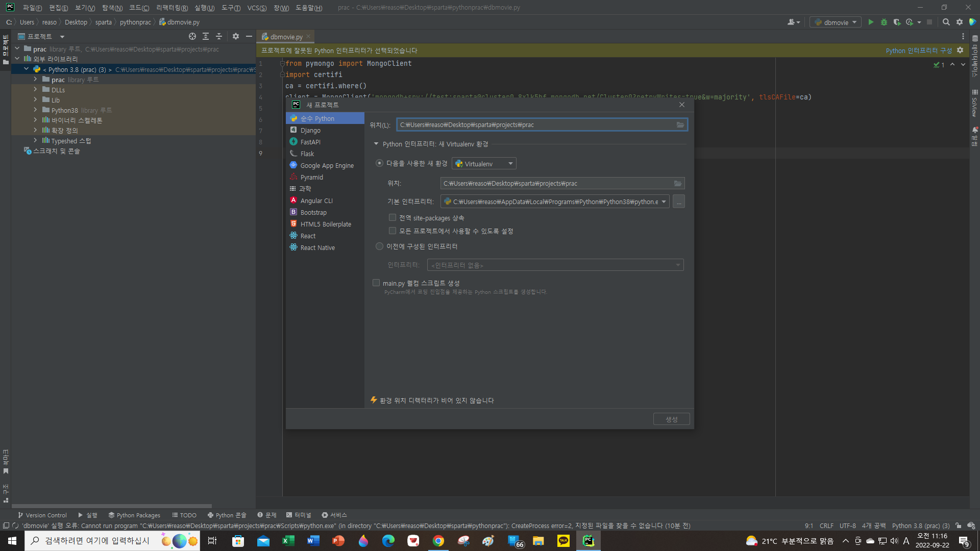Browse folder for project location field
The height and width of the screenshot is (551, 980).
680,125
